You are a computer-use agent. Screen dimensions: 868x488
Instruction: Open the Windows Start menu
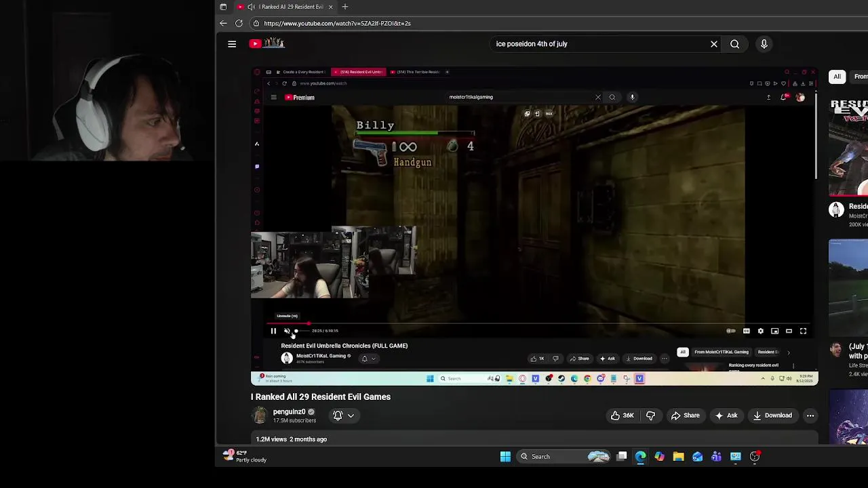(x=505, y=457)
